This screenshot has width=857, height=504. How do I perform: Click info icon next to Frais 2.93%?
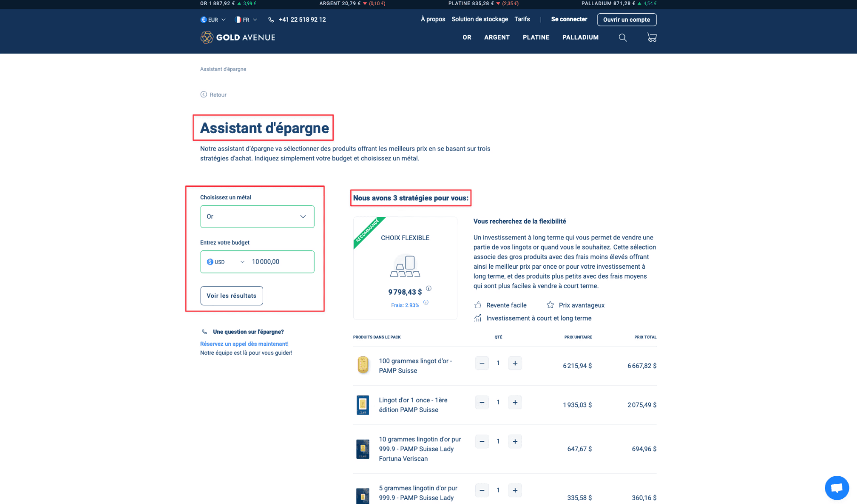pos(426,303)
